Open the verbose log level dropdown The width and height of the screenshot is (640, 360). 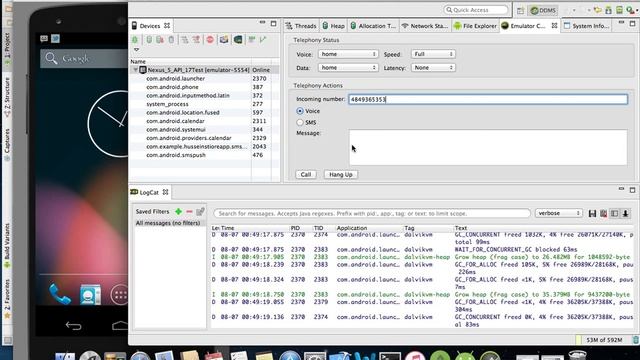559,213
